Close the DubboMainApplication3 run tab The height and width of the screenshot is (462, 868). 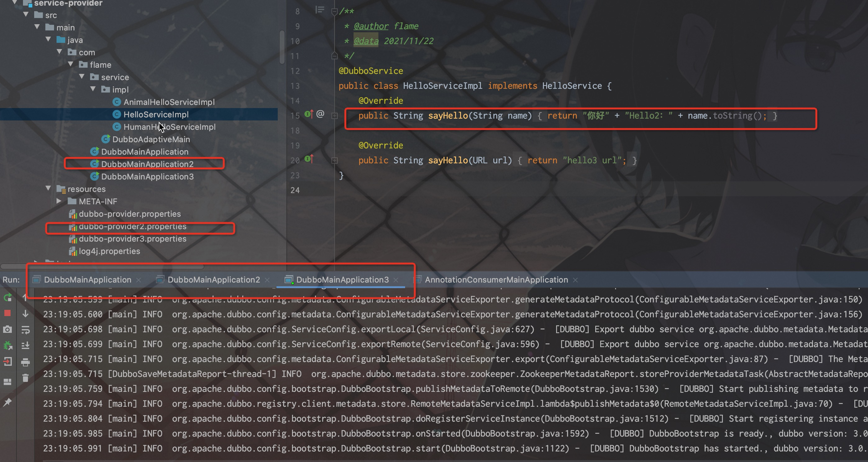(x=396, y=280)
